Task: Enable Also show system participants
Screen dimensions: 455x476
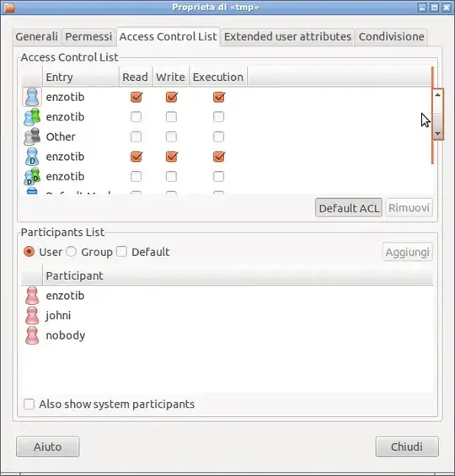Action: pos(29,404)
